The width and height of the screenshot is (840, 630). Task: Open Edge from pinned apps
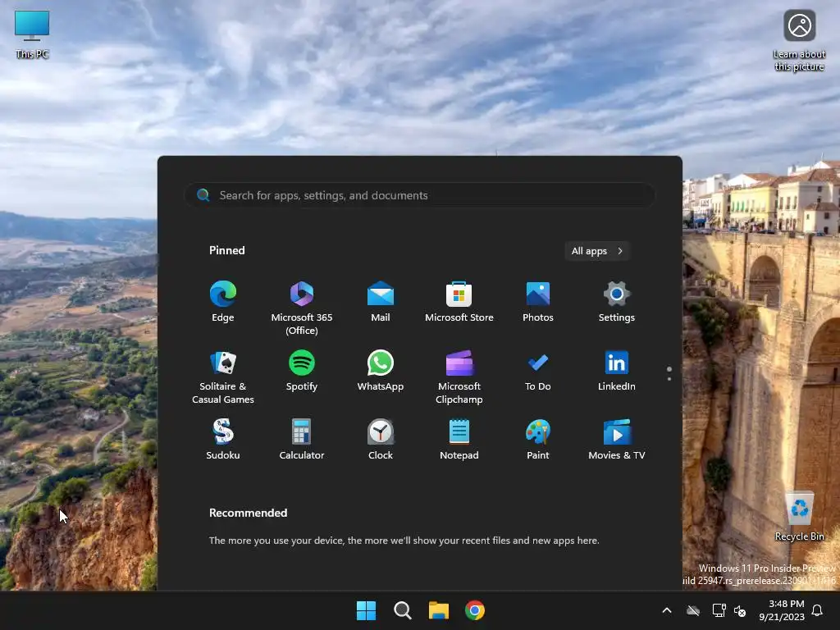(x=223, y=302)
